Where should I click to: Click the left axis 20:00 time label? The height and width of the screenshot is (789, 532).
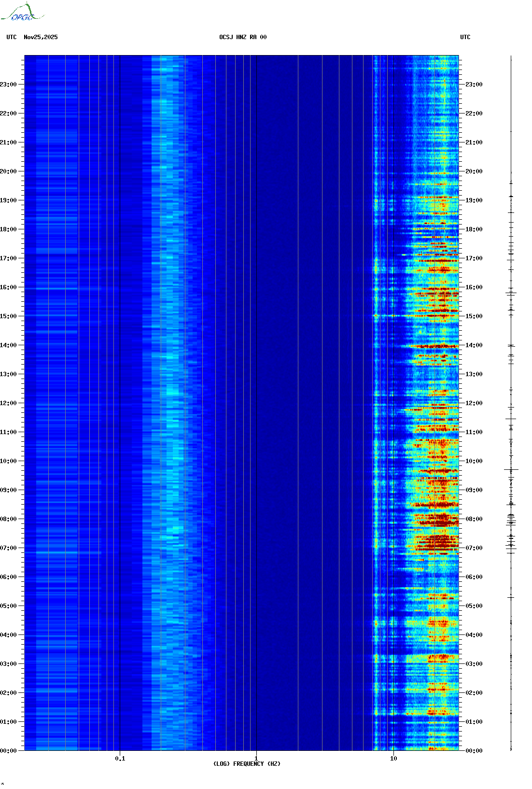point(8,171)
